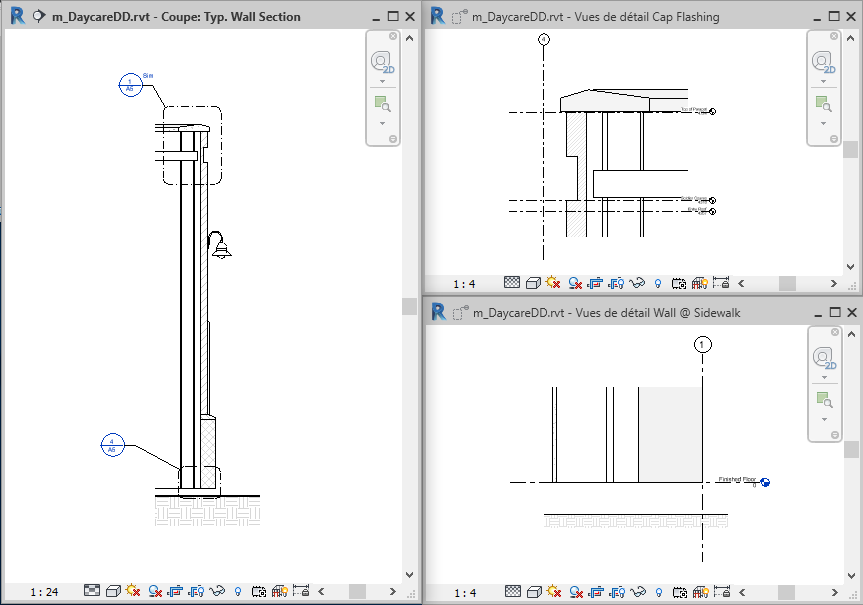The height and width of the screenshot is (605, 863).
Task: Expand zoom options arrow in Cap Flashing navigation bar
Action: [x=823, y=123]
